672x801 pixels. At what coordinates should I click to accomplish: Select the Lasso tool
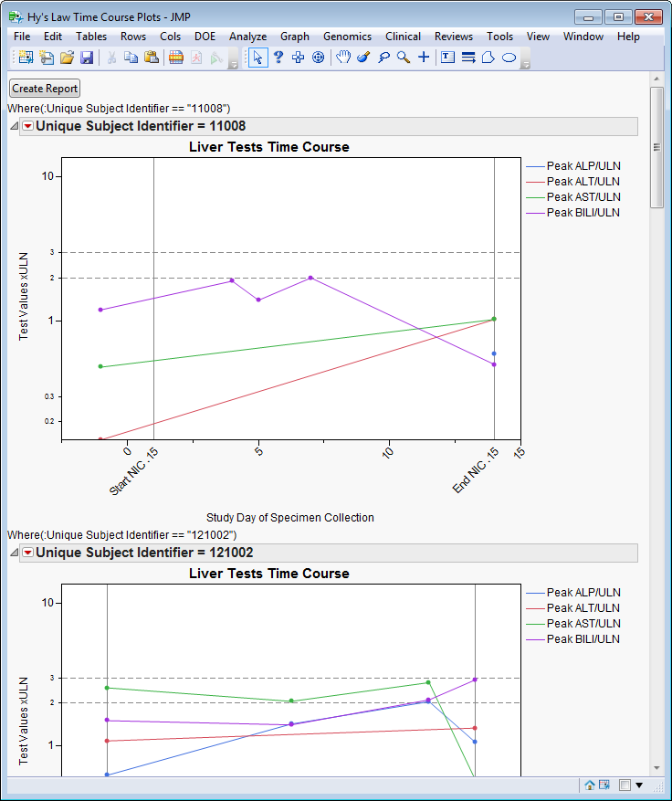click(x=383, y=58)
